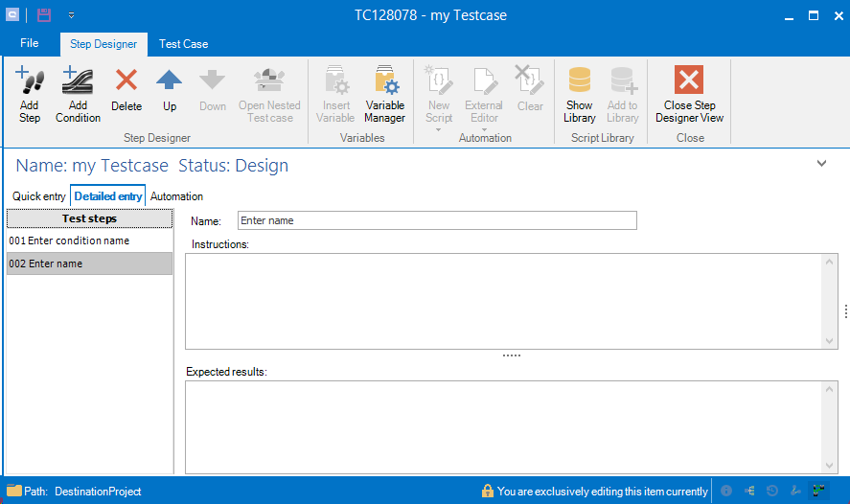Click the save icon in title bar
Viewport: 850px width, 504px height.
(x=44, y=15)
